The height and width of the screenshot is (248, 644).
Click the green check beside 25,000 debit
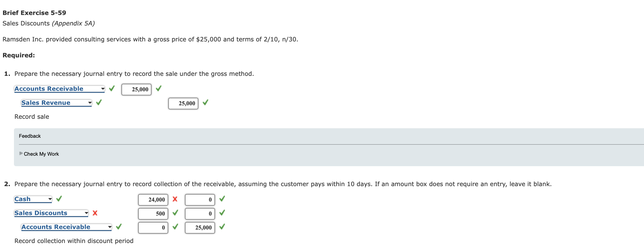tap(159, 89)
